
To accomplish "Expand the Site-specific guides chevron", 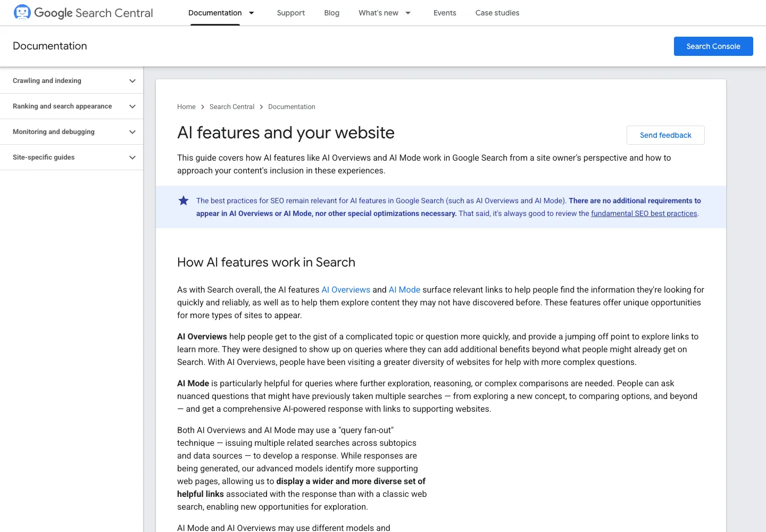I will [132, 157].
